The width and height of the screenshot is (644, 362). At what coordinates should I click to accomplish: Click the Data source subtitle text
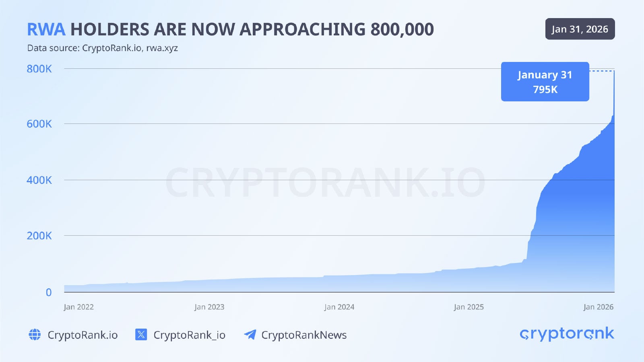point(102,48)
